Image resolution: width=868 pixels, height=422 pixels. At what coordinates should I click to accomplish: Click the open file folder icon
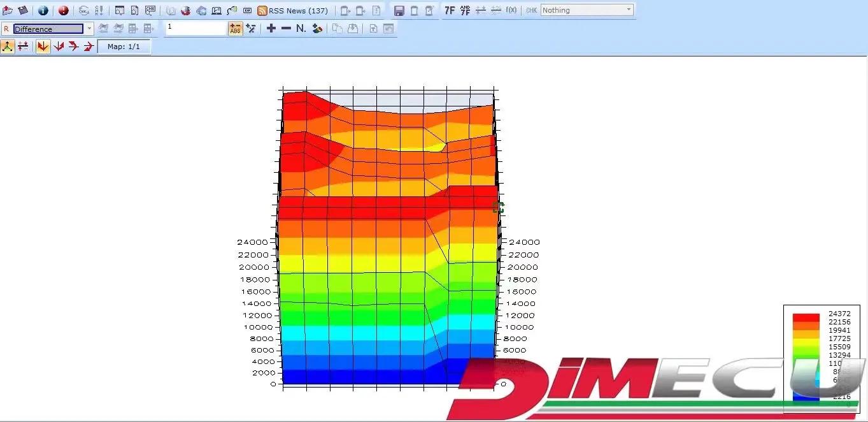(8, 10)
